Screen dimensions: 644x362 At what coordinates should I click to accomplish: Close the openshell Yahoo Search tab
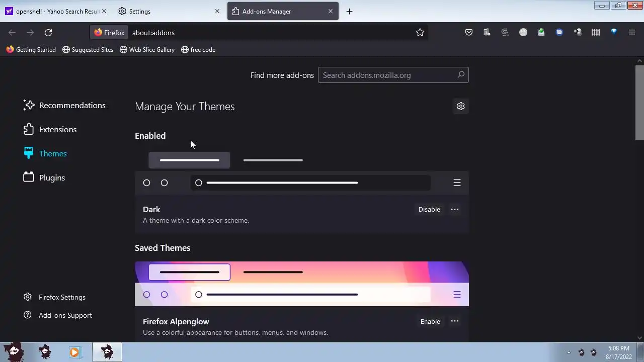[104, 11]
